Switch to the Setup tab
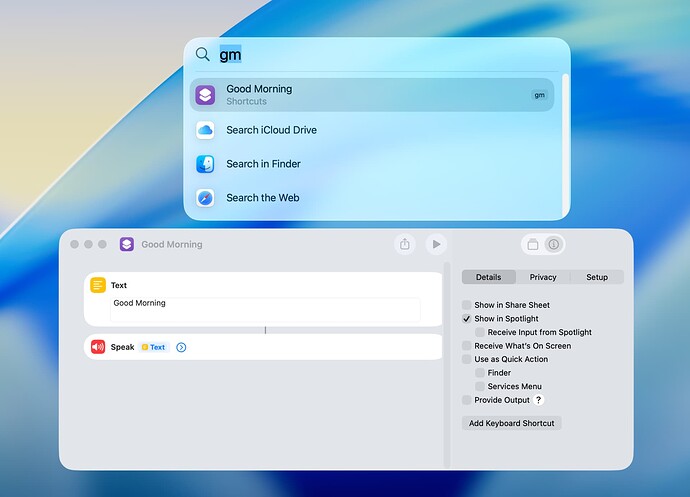Screen dimensions: 690x497 [x=597, y=277]
